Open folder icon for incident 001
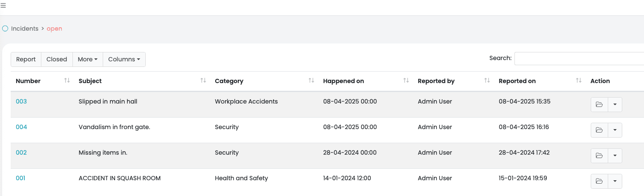The height and width of the screenshot is (196, 644). point(599,181)
